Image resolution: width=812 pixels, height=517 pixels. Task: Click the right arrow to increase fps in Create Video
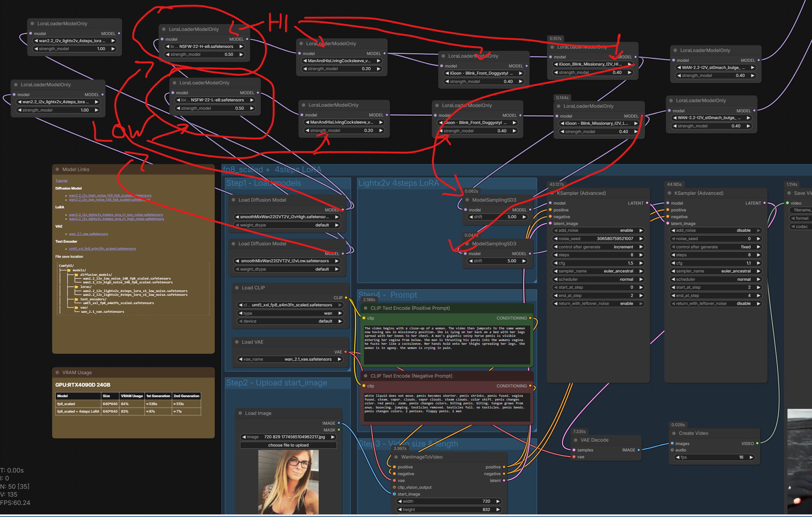tap(751, 457)
